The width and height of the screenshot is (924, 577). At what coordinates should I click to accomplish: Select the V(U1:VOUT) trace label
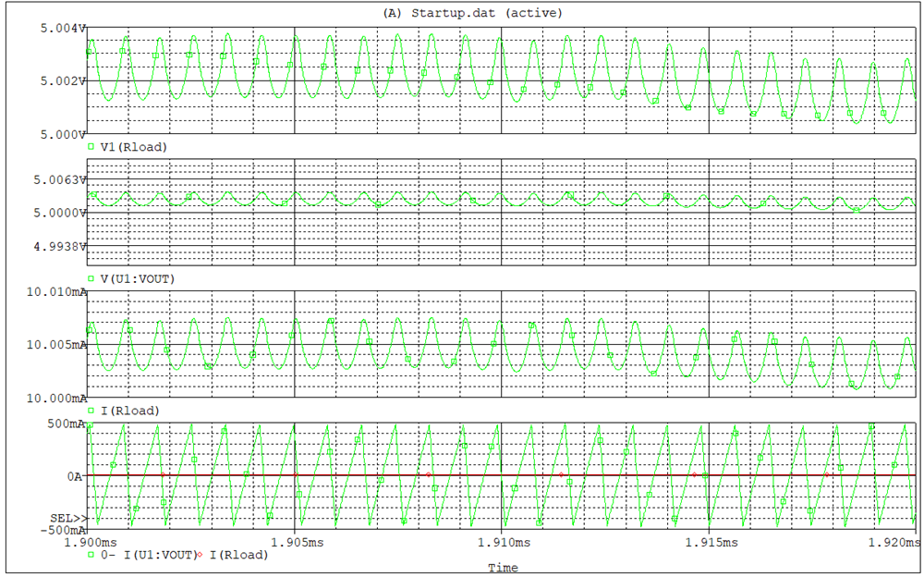click(136, 278)
